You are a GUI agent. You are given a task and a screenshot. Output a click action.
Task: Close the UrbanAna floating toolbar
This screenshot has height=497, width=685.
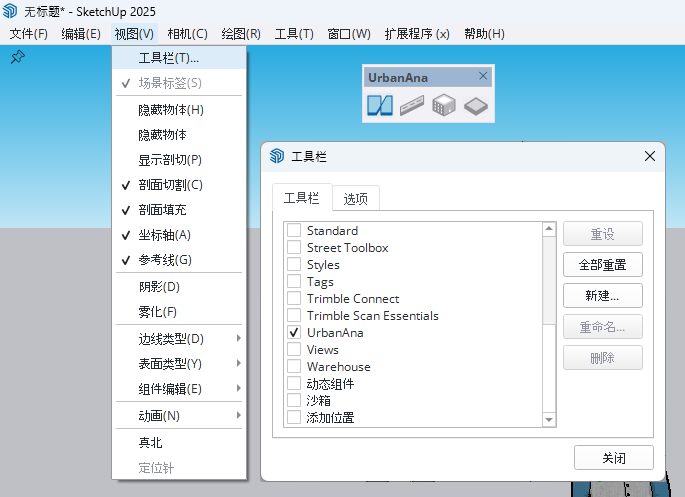483,76
